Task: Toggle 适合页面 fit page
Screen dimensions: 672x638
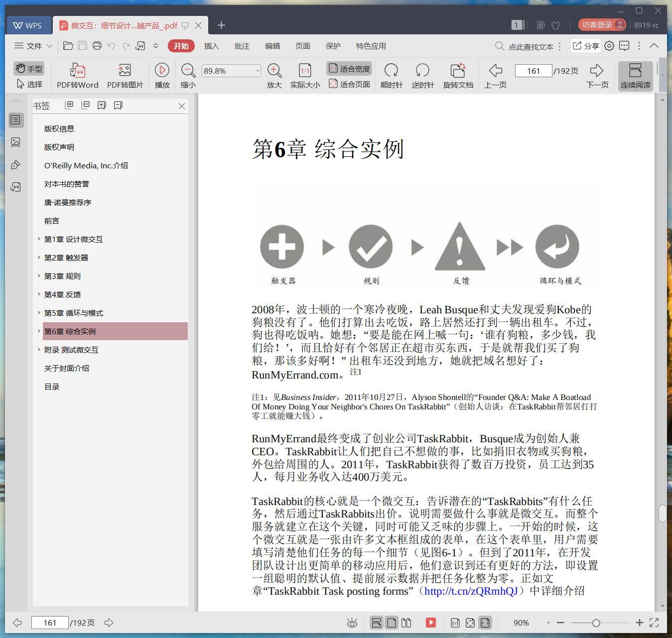Action: (350, 84)
